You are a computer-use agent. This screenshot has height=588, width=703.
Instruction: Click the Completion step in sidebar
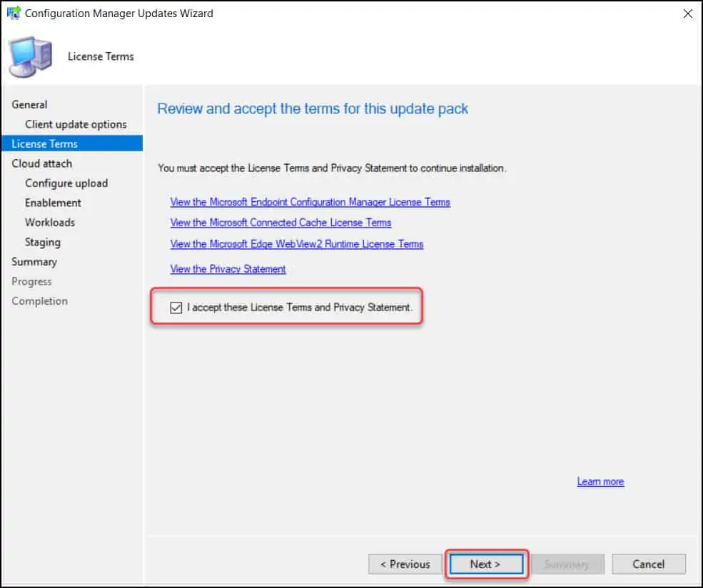pyautogui.click(x=39, y=301)
